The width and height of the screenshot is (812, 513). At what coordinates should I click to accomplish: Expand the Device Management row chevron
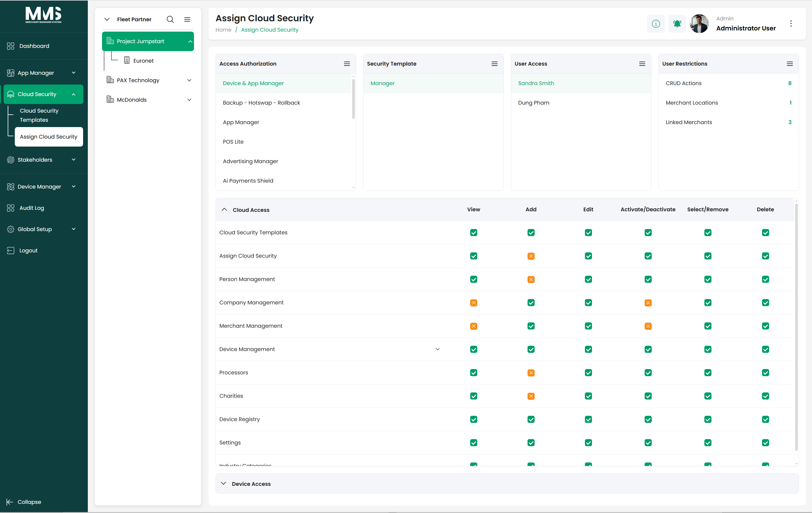coord(438,349)
